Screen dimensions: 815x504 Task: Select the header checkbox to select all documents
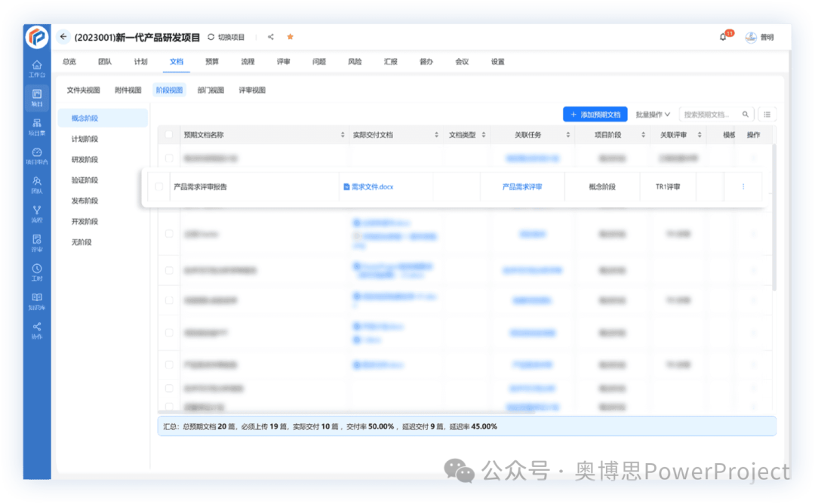[168, 134]
